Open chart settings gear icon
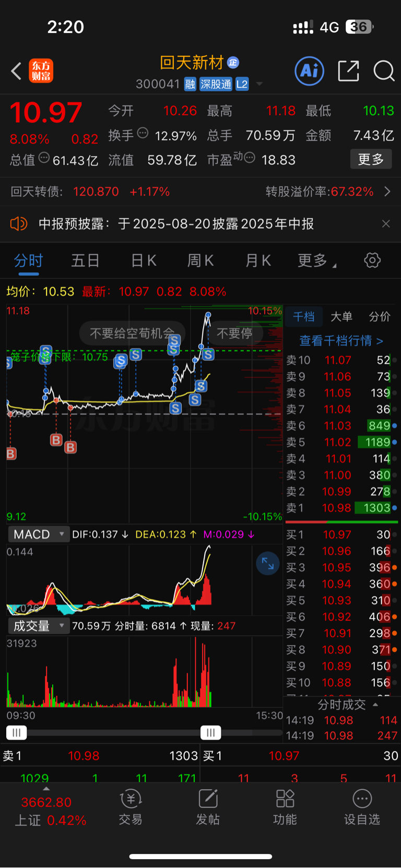 (x=372, y=260)
